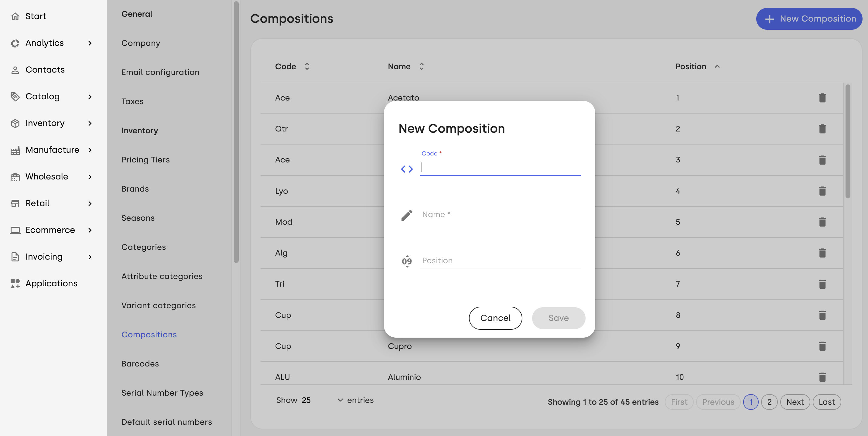Screen dimensions: 868x436
Task: Open the Start home icon
Action: (15, 16)
